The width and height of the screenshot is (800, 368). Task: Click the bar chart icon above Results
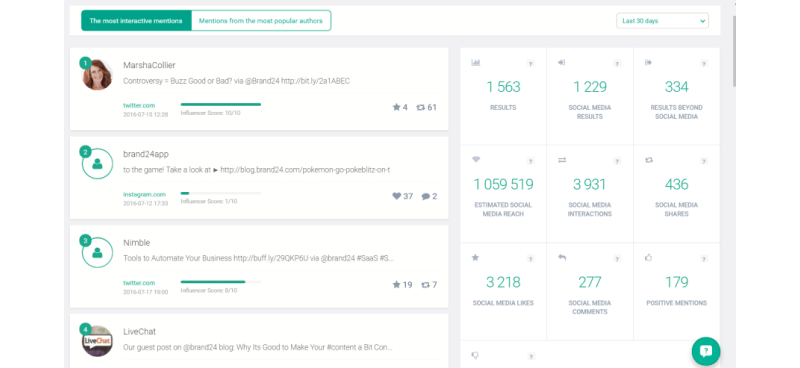tap(476, 62)
